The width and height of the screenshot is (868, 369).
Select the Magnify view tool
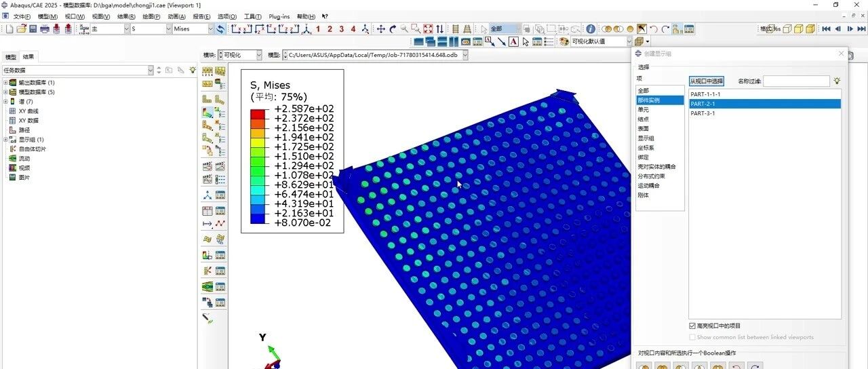[404, 28]
